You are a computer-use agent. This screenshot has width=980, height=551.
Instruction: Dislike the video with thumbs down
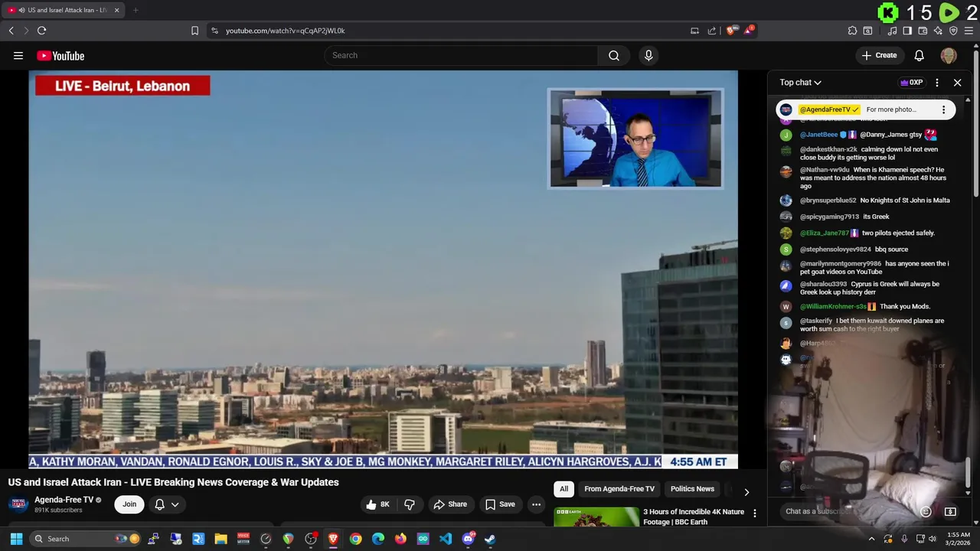pos(410,504)
